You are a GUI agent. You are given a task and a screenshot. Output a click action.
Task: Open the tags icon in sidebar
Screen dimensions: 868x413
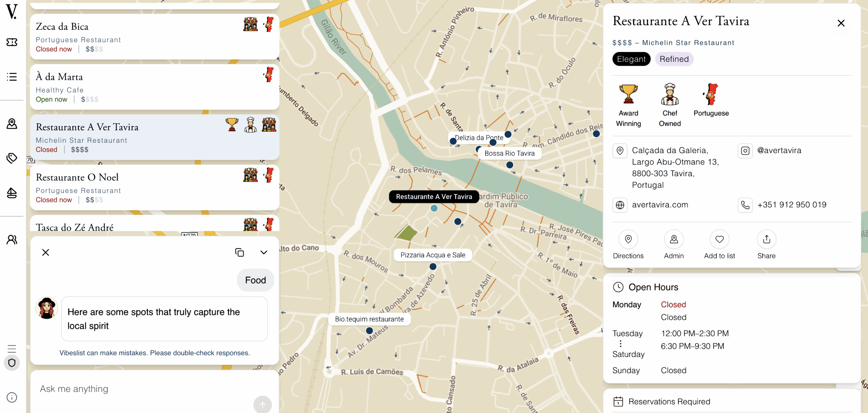click(x=12, y=158)
